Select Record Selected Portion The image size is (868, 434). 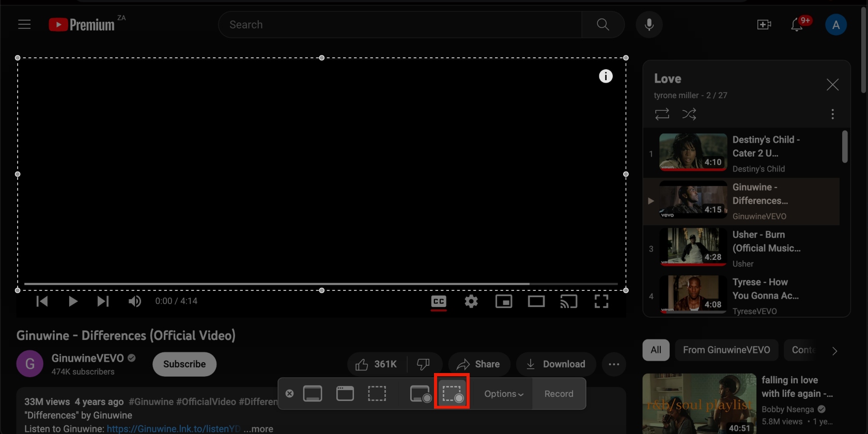(452, 394)
